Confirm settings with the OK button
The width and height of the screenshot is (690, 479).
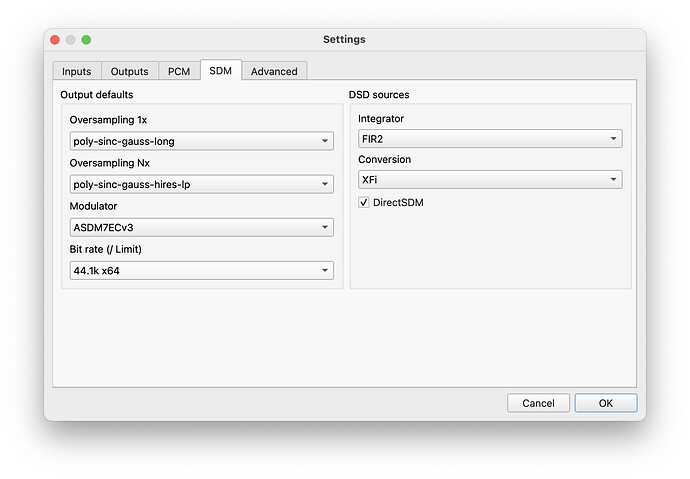(606, 403)
